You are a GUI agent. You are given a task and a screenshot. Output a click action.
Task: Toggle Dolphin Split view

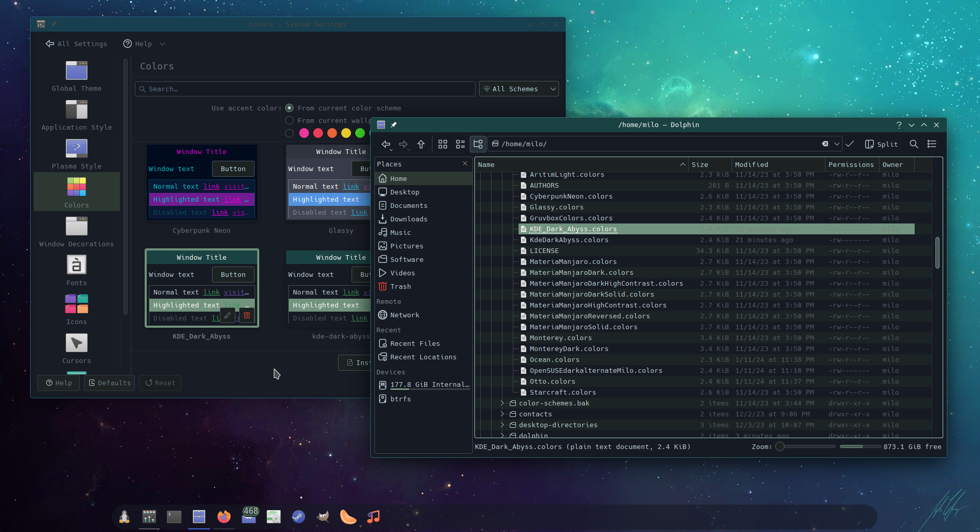pyautogui.click(x=881, y=144)
